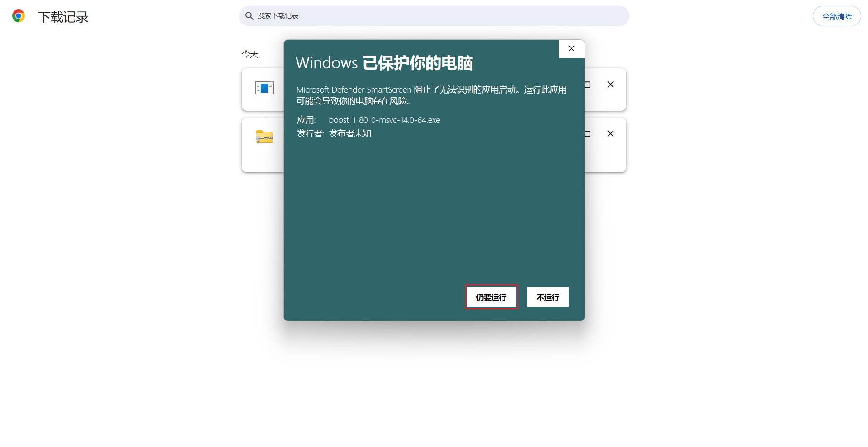Remove second download entry from list

[x=610, y=134]
